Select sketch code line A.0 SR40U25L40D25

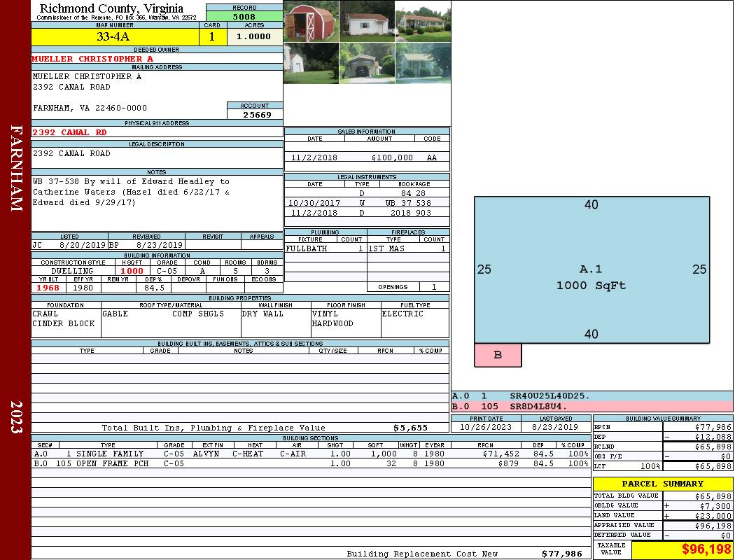[592, 396]
